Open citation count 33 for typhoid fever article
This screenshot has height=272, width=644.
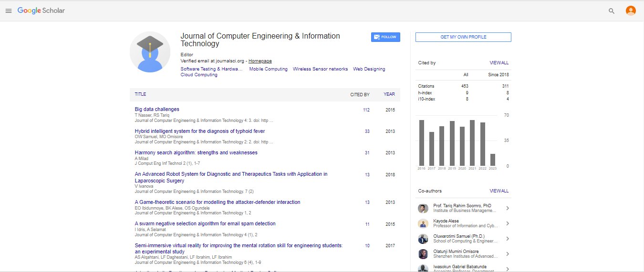367,131
